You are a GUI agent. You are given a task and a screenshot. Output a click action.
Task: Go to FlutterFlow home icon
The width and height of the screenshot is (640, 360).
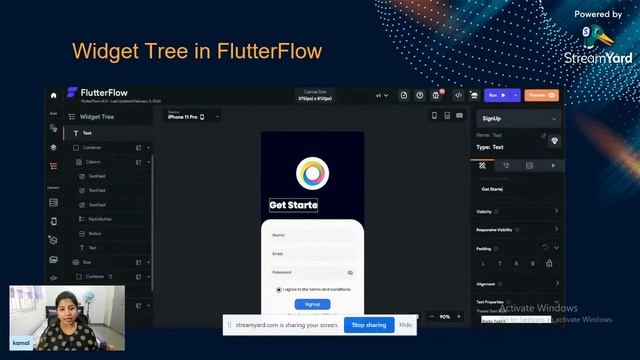[53, 95]
